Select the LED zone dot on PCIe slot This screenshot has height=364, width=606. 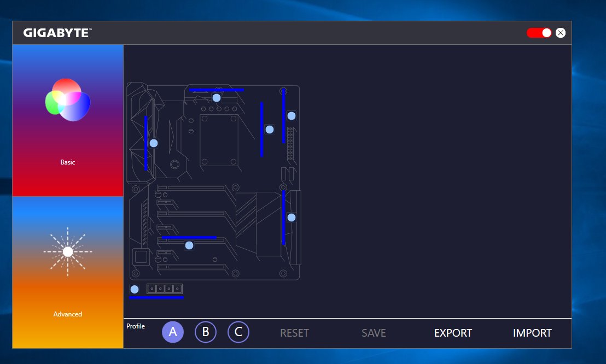pos(189,245)
